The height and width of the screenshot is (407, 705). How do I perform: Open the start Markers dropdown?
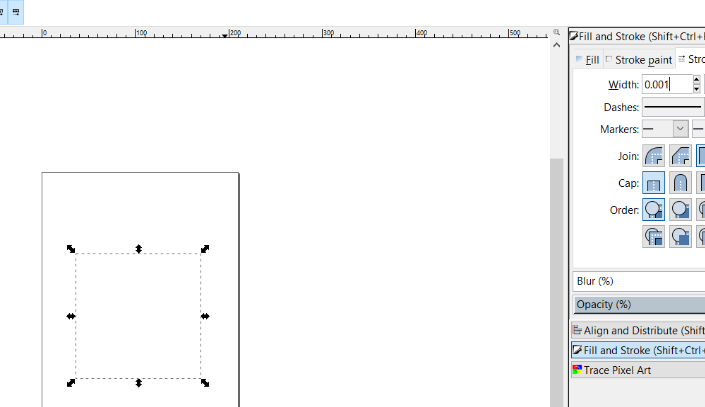coord(665,129)
